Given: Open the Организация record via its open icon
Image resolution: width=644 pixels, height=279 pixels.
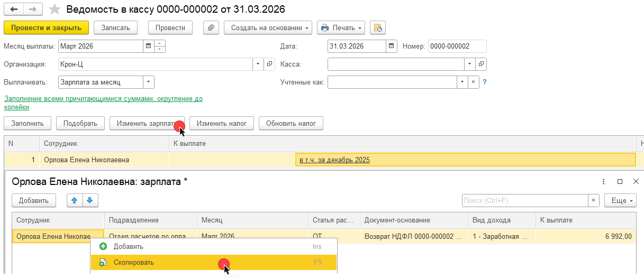Looking at the screenshot, I should tap(269, 64).
